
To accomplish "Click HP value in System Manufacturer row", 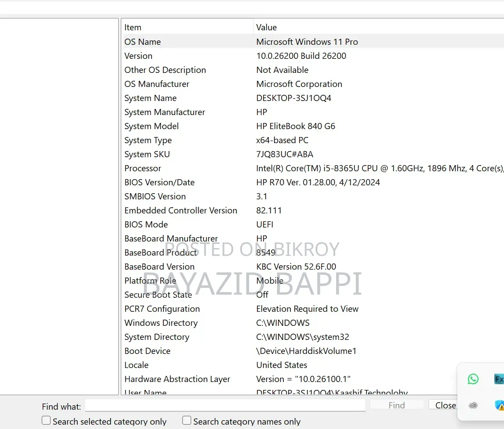I will 261,112.
